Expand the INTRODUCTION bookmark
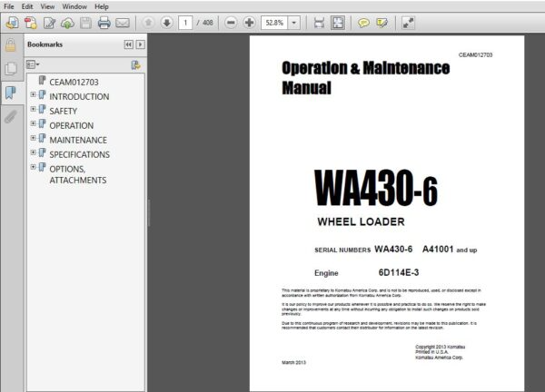 click(x=33, y=94)
